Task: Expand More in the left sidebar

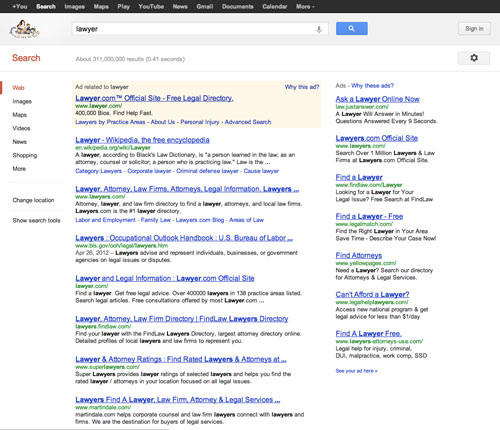Action: click(x=19, y=169)
